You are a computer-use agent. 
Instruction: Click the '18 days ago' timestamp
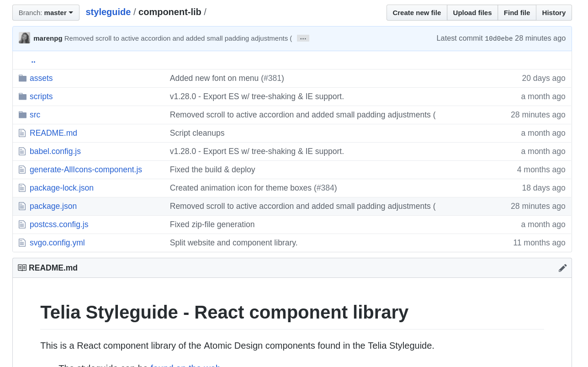point(544,188)
